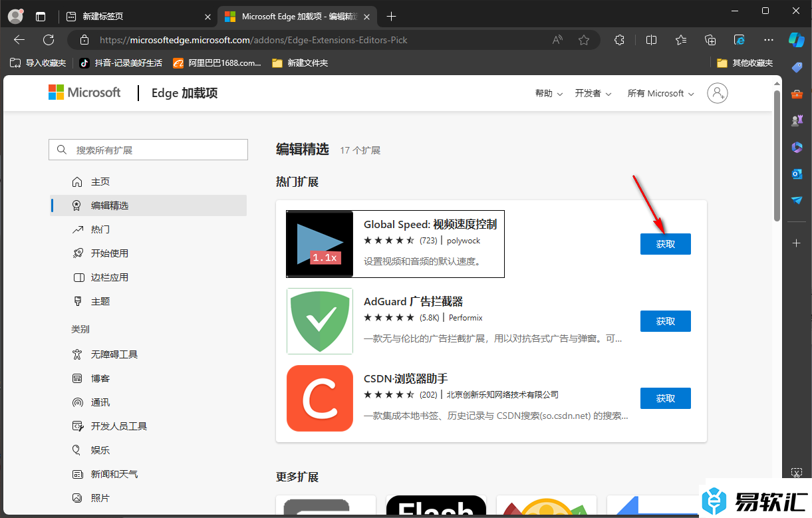Open Outlook sidebar icon
Screen dimensions: 812x518
[x=797, y=174]
